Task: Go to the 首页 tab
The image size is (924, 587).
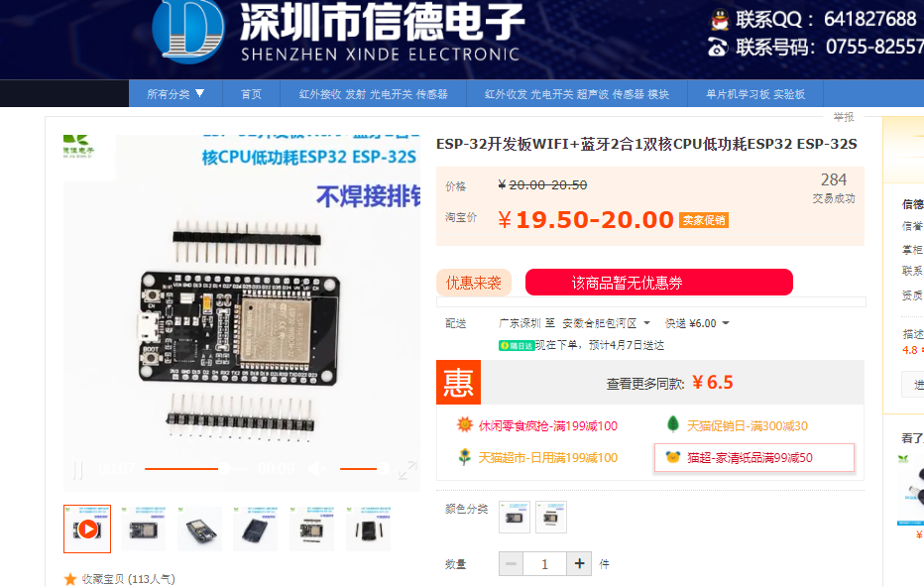Action: coord(251,94)
